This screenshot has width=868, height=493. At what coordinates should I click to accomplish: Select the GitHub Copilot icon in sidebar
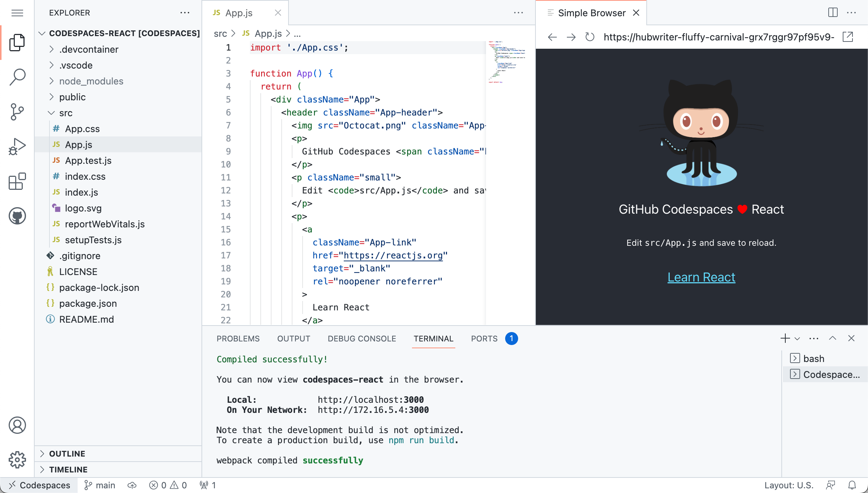click(17, 216)
